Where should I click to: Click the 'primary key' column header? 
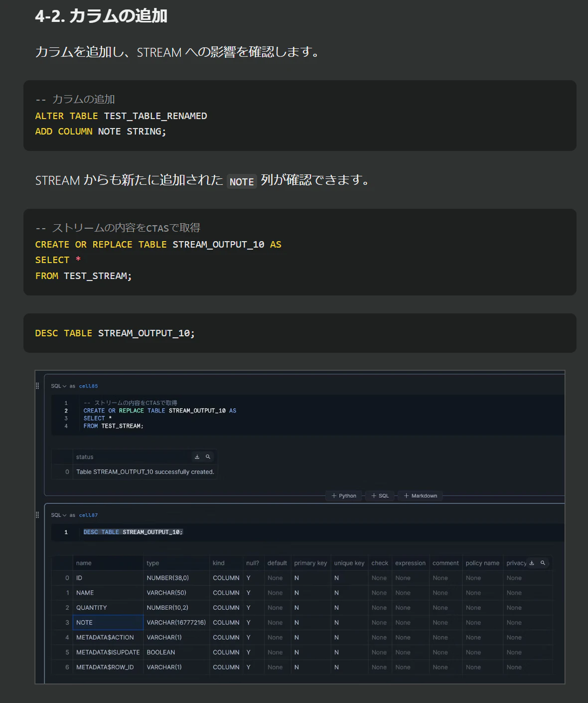(x=310, y=563)
